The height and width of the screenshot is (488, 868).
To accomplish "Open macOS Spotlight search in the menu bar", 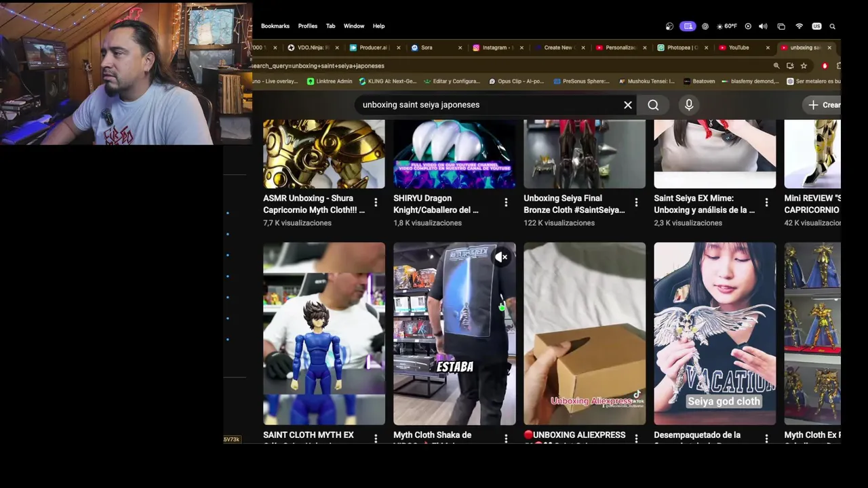I will coord(833,26).
